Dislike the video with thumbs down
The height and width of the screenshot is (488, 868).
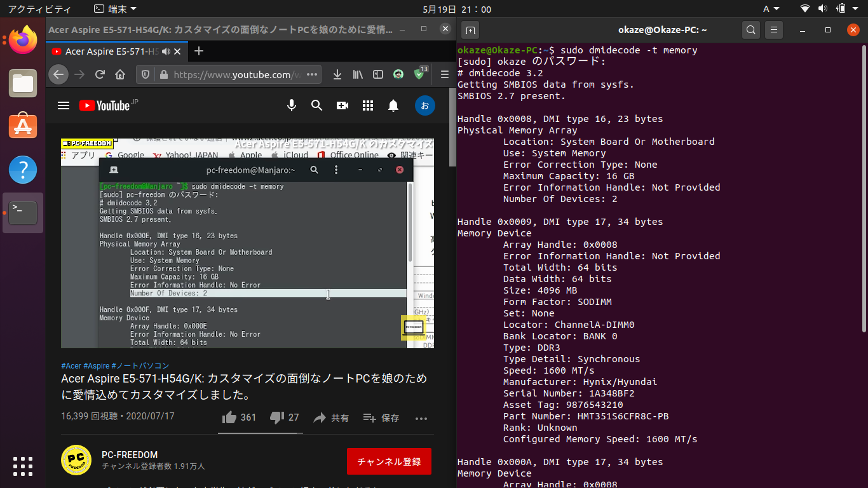tap(277, 417)
